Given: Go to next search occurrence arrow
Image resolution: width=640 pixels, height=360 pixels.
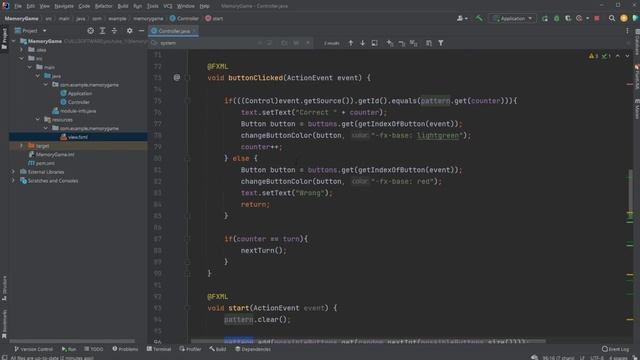Looking at the screenshot, I should click(362, 43).
